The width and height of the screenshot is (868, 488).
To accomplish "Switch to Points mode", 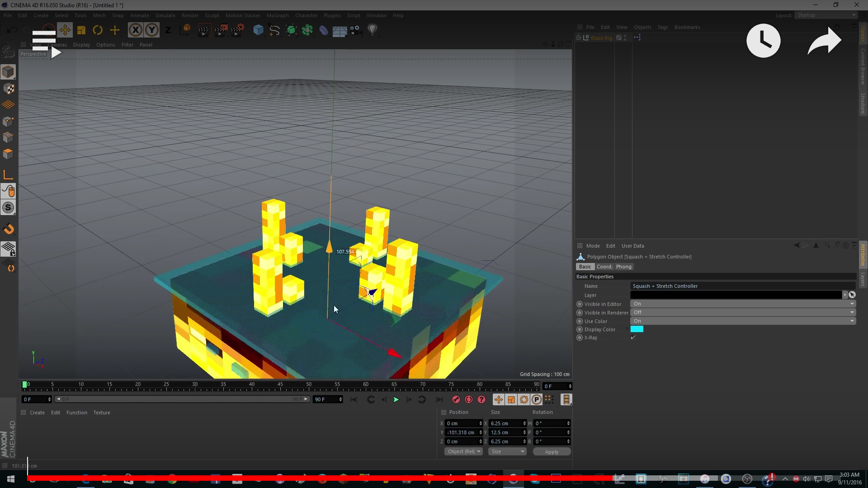I will tap(8, 121).
